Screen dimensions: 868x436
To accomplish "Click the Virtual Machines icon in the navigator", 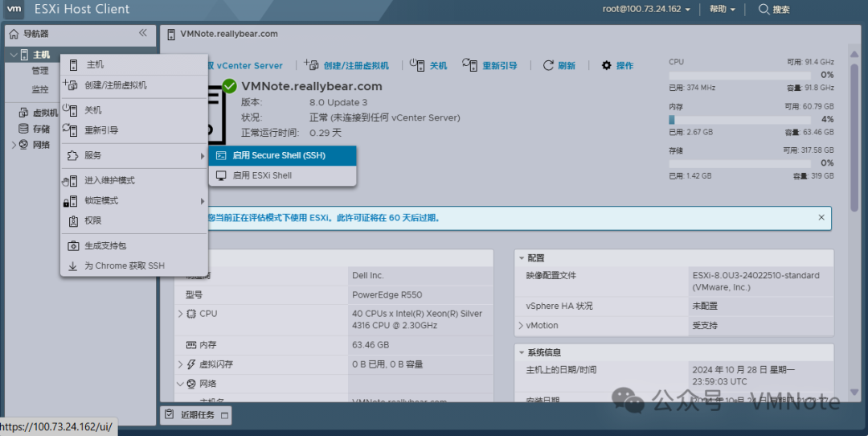I will pos(24,113).
